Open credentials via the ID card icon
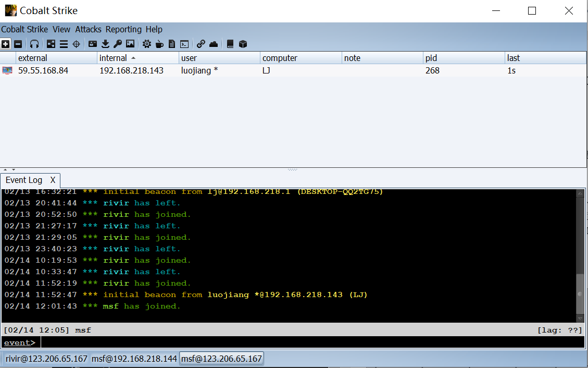Image resolution: width=588 pixels, height=368 pixels. 93,44
